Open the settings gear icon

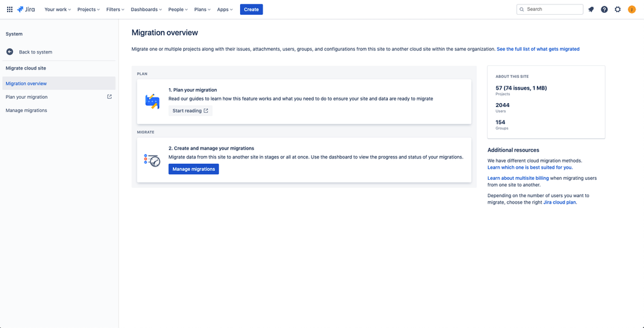[x=618, y=10]
